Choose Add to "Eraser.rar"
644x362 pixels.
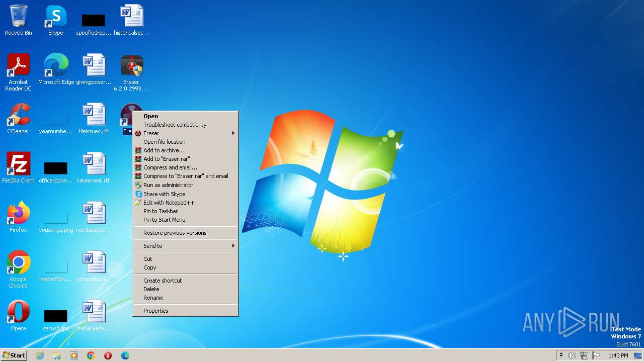tap(186, 159)
